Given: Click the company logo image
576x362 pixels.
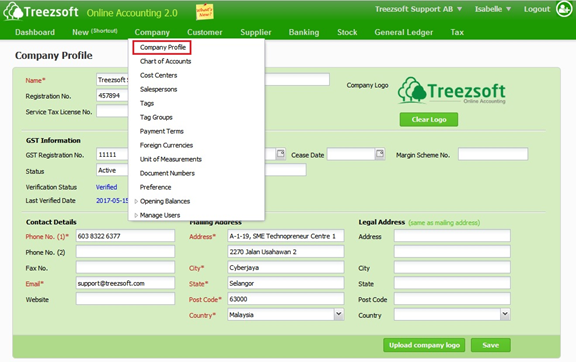Looking at the screenshot, I should (x=451, y=90).
